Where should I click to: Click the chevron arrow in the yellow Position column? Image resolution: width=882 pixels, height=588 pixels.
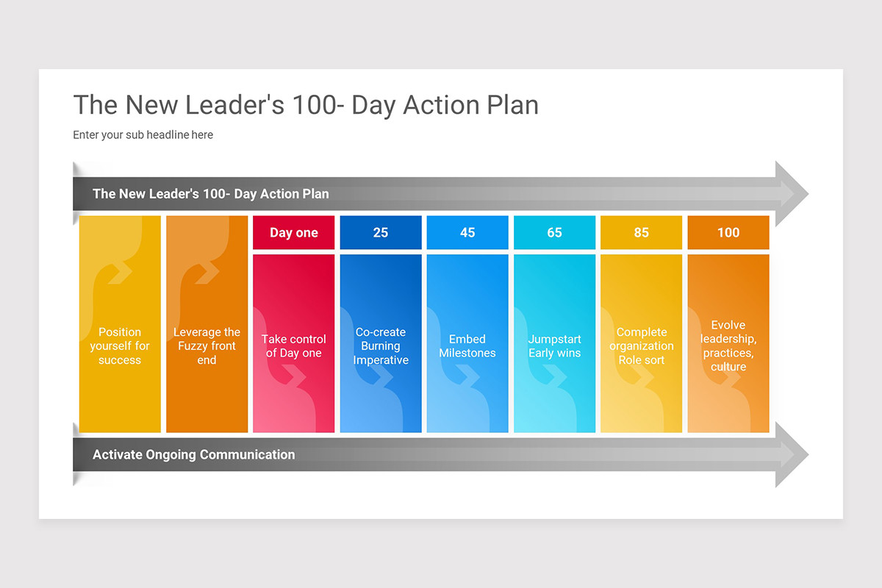[120, 272]
